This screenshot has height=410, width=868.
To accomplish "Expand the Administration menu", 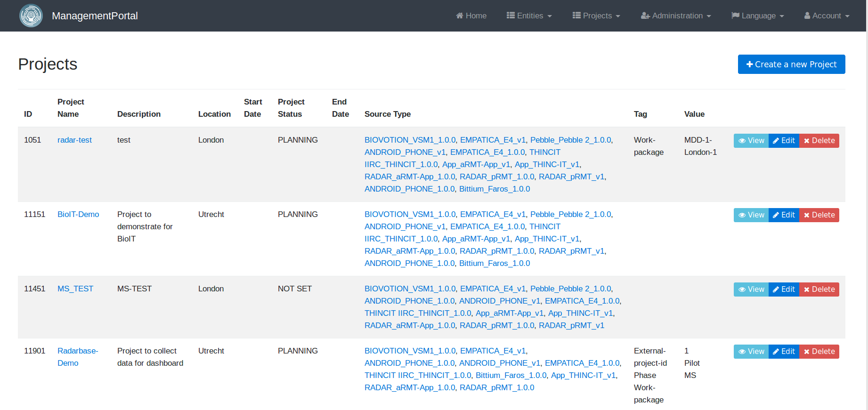I will pyautogui.click(x=676, y=16).
